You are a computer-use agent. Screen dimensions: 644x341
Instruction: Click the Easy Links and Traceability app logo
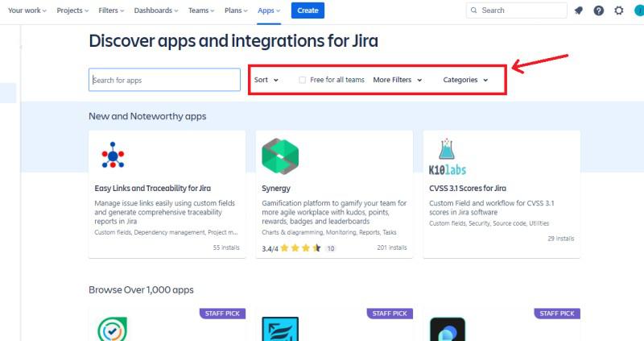click(113, 155)
